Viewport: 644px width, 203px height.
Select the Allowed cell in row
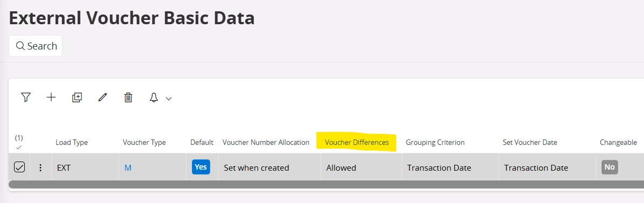tap(362, 167)
